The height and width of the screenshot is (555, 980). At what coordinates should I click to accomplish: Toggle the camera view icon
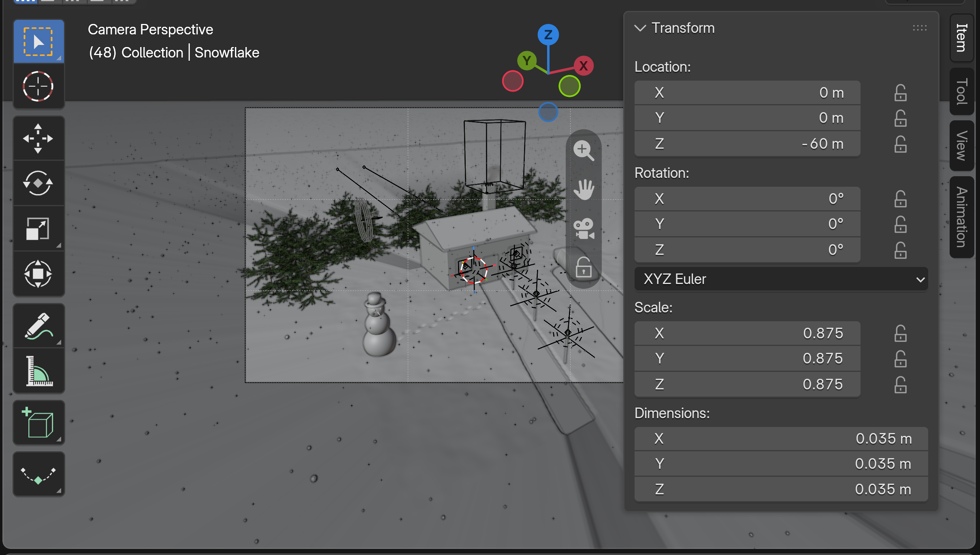[x=584, y=229]
